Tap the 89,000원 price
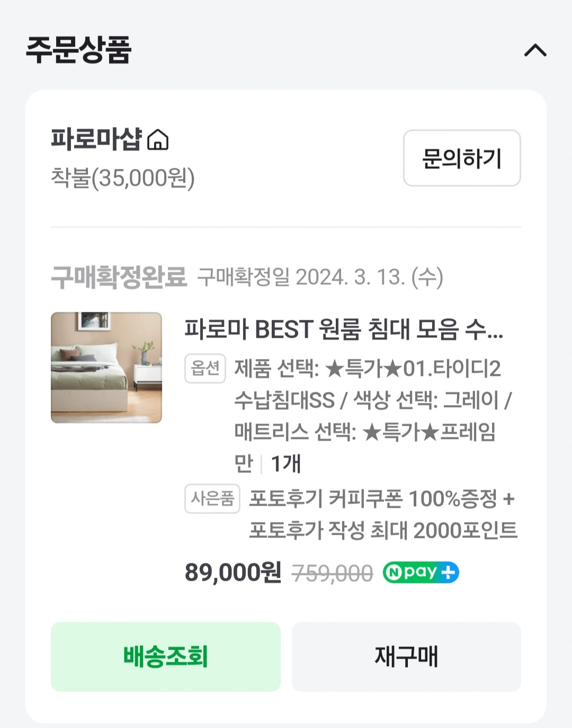The height and width of the screenshot is (728, 572). 233,572
